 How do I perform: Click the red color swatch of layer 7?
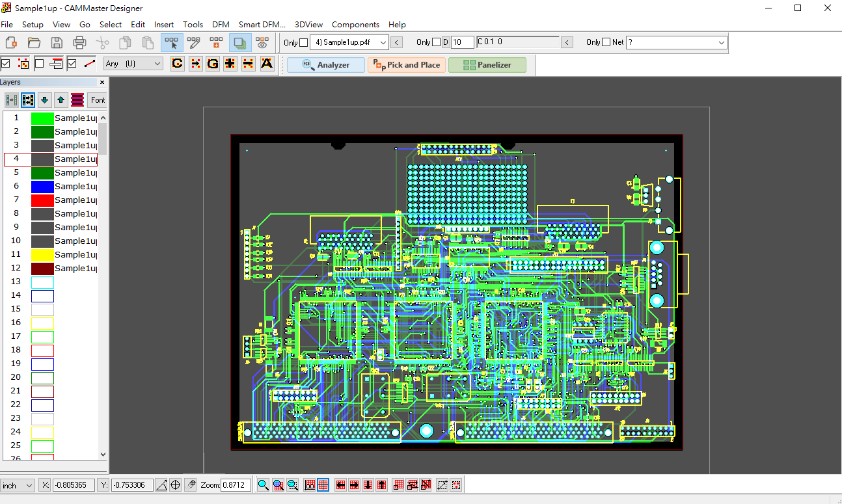(x=42, y=200)
